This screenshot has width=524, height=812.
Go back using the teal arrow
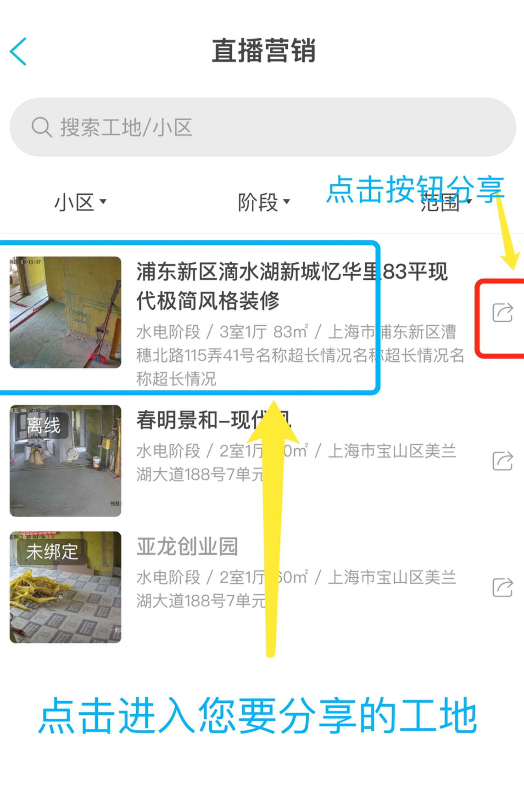click(18, 51)
